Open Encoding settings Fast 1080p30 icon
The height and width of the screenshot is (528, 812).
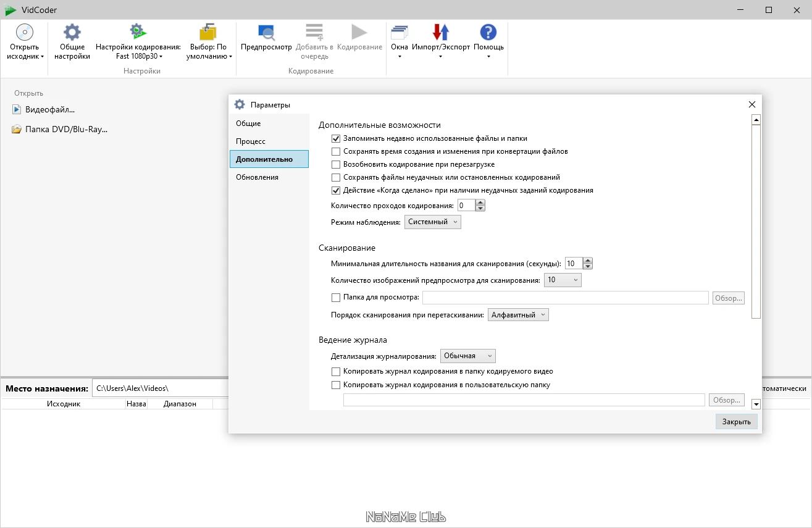[138, 32]
